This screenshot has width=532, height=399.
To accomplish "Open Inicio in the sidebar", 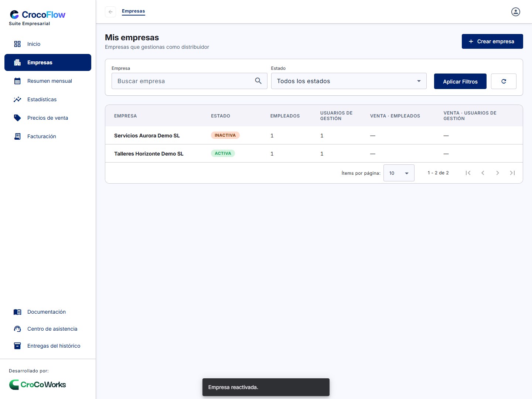I will point(48,44).
